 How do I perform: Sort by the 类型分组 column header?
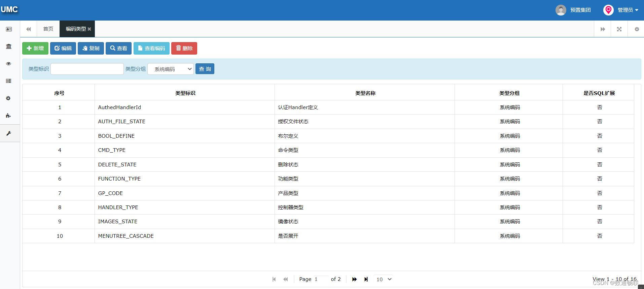(509, 93)
